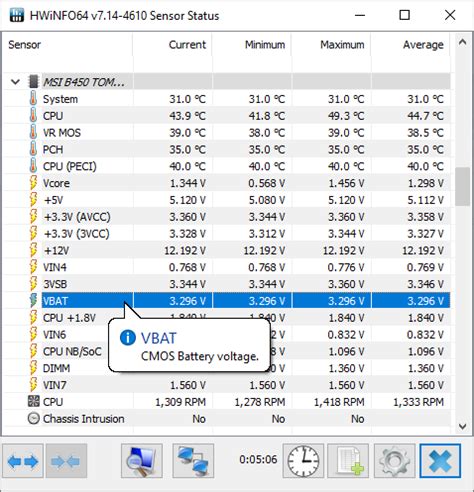
Task: Click the CPU fan icon
Action: point(33,401)
